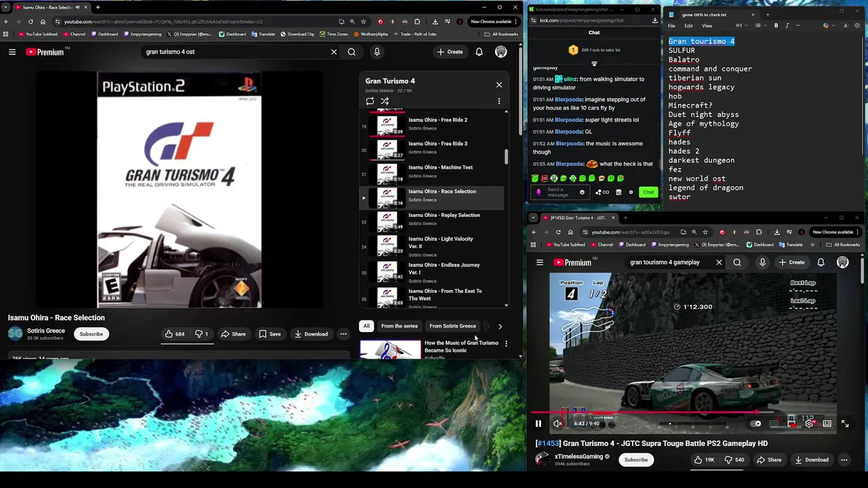This screenshot has height=488, width=868.
Task: Click 'Send a message' field in Kick chat
Action: point(561,192)
